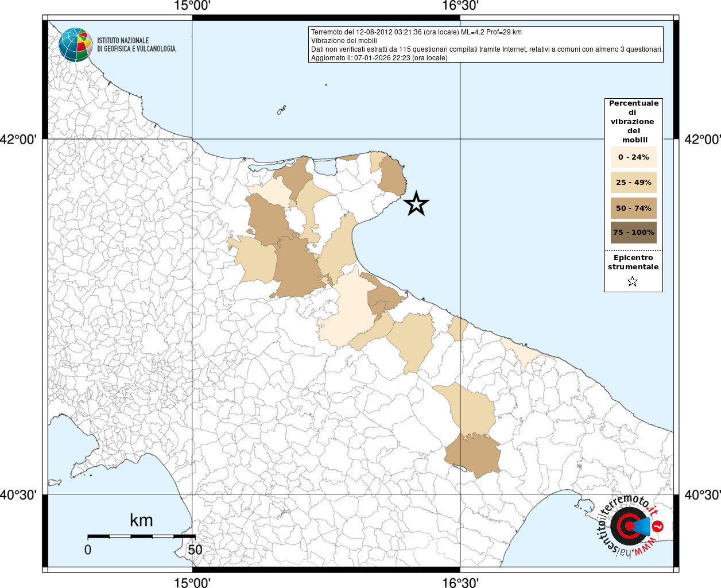Select the 0 - 24% legend swatch
The image size is (721, 588).
point(633,157)
